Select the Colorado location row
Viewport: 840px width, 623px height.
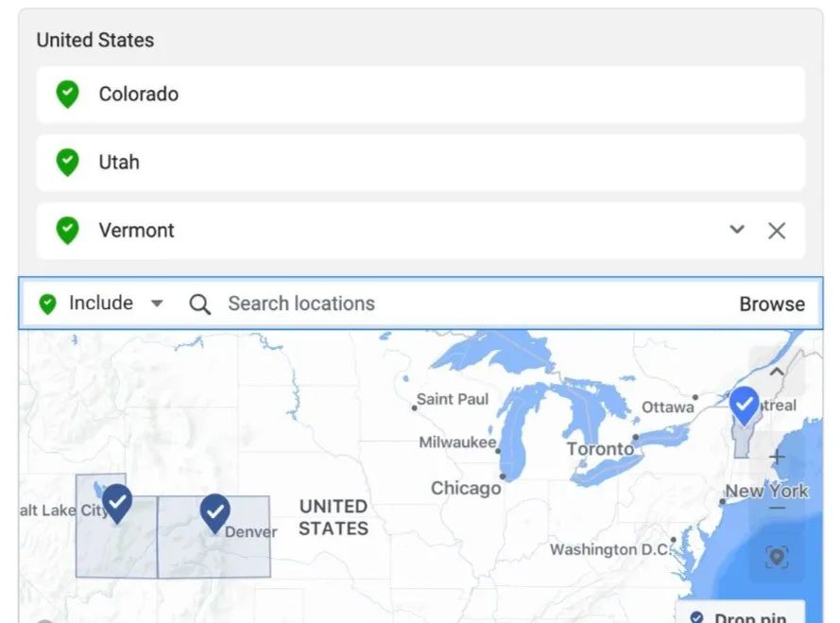[420, 95]
